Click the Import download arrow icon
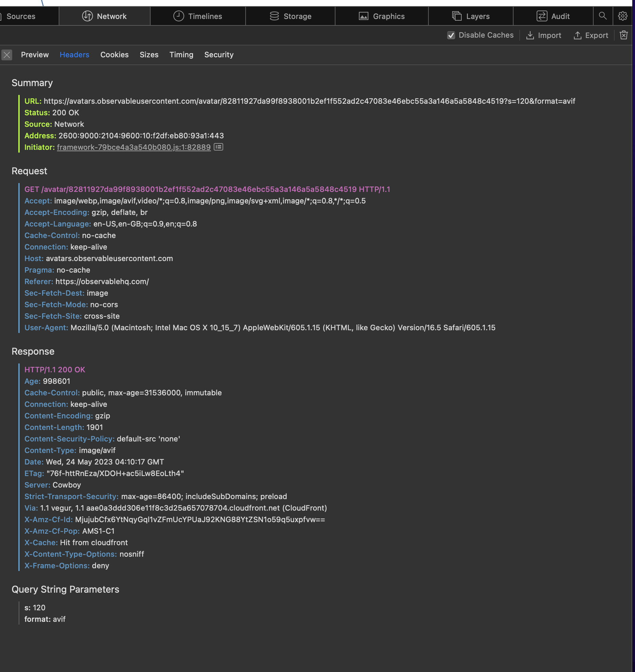Viewport: 635px width, 672px height. point(530,35)
